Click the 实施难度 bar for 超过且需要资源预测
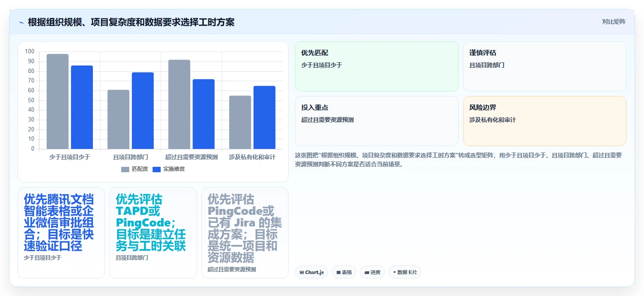Image resolution: width=644 pixels, height=296 pixels. (x=204, y=114)
